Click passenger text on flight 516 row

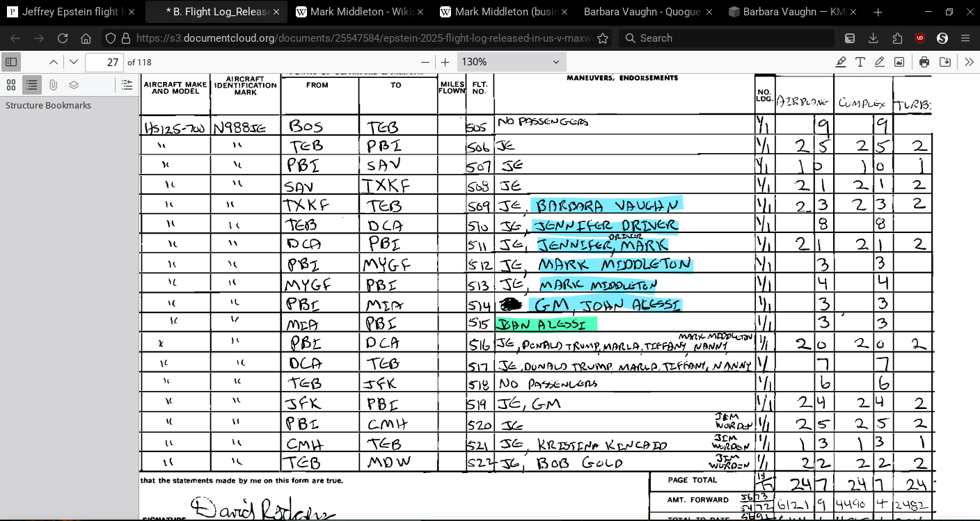pos(624,344)
